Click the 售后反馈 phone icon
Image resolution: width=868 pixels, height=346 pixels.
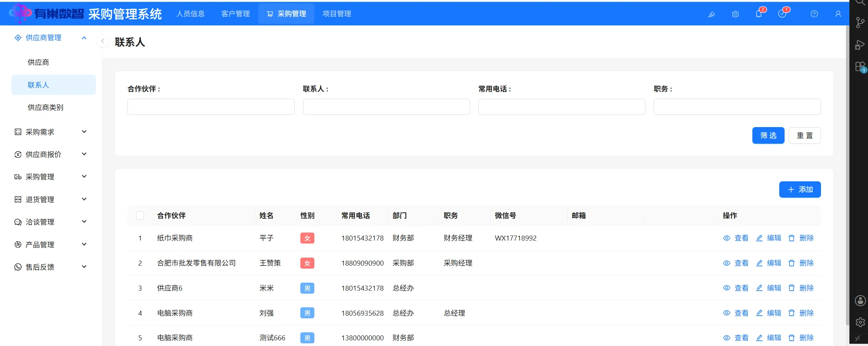18,267
